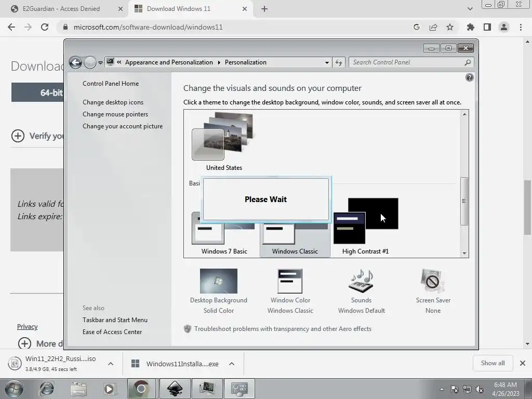Open Change your account picture link
The width and height of the screenshot is (532, 399).
click(x=123, y=126)
